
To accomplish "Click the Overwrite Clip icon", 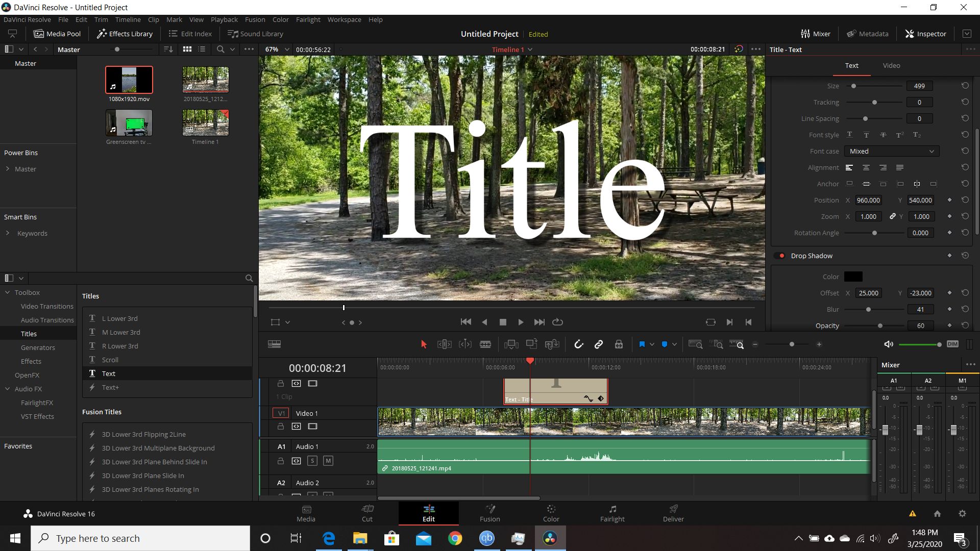I will click(x=531, y=344).
